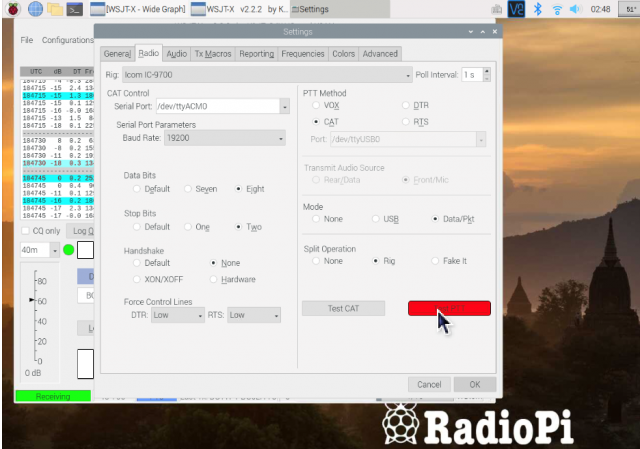The image size is (640, 449).
Task: Switch to the Tx Macros tab
Action: click(x=213, y=54)
